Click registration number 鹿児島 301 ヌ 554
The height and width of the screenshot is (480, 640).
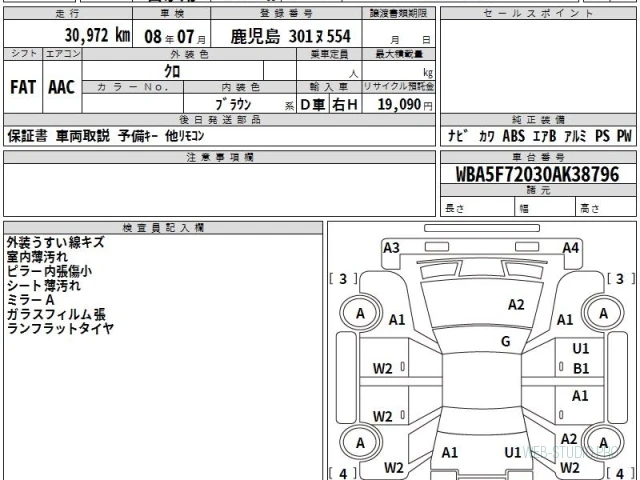point(290,36)
